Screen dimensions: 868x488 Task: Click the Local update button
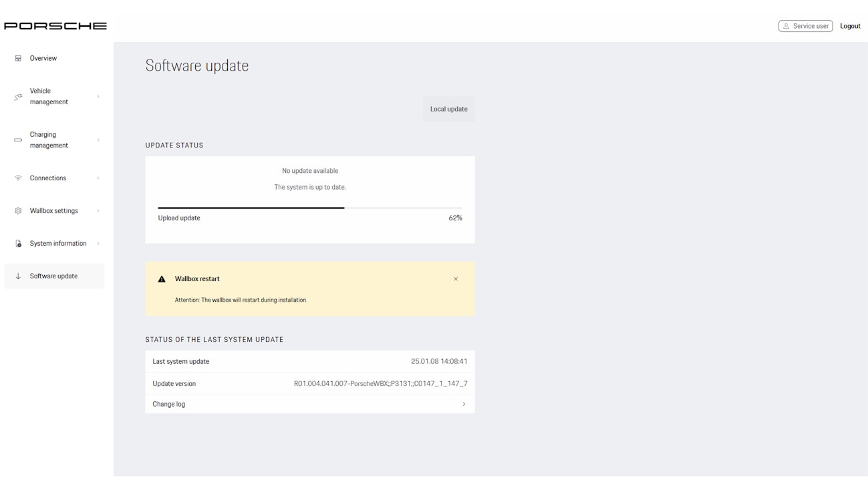click(x=448, y=109)
